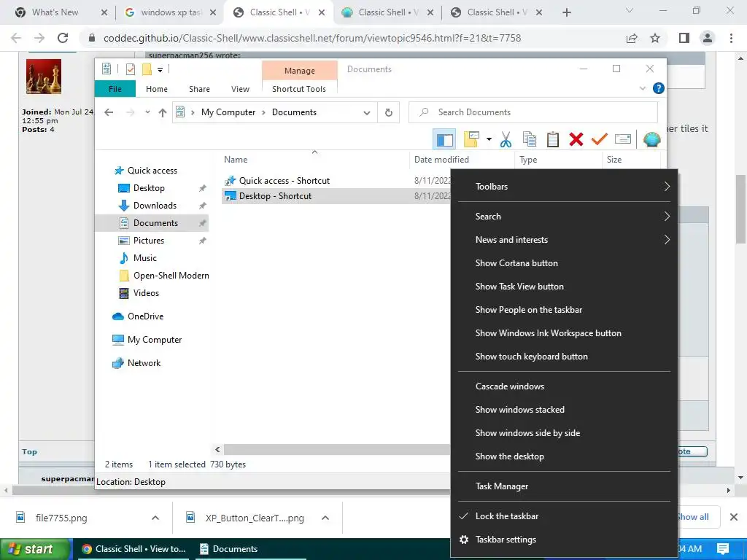Open Folder Options from the Explorer toolbar

pyautogui.click(x=472, y=139)
